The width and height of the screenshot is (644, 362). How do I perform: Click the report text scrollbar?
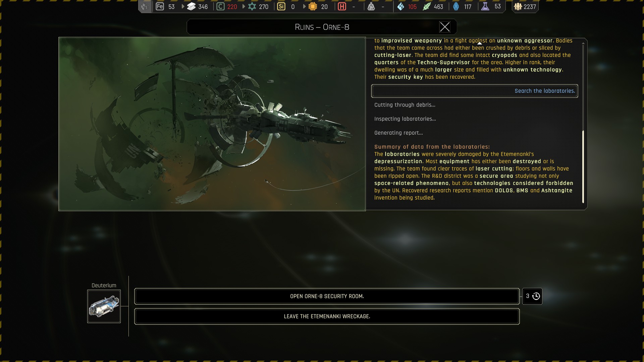click(x=583, y=167)
